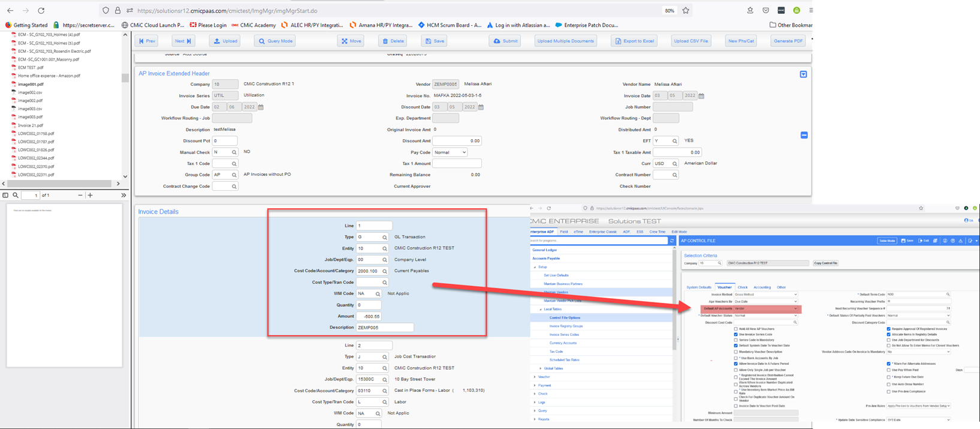This screenshot has width=980, height=429.
Task: Click the Discount Pct input field
Action: click(225, 141)
